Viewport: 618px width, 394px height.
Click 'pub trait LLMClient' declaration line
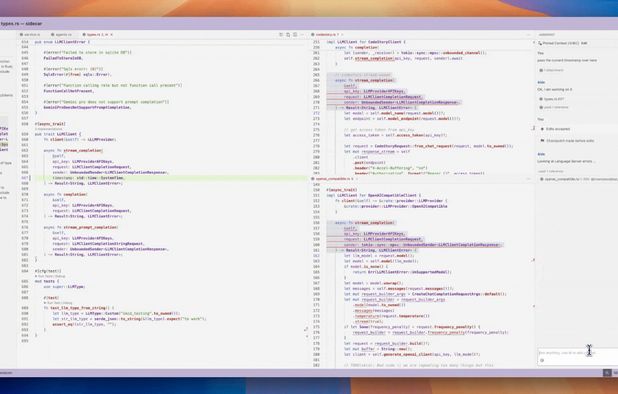point(58,134)
